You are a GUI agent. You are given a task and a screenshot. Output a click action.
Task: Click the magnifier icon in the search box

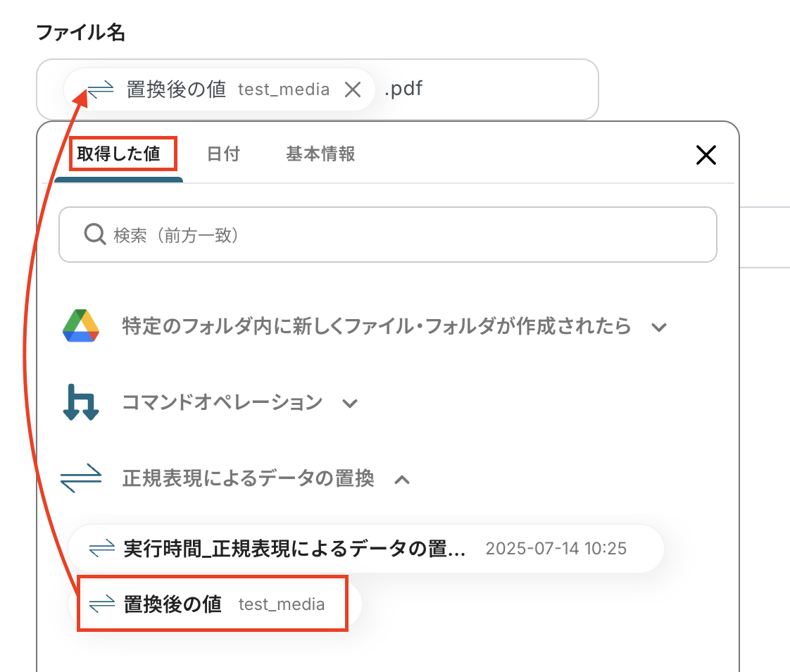pyautogui.click(x=94, y=234)
